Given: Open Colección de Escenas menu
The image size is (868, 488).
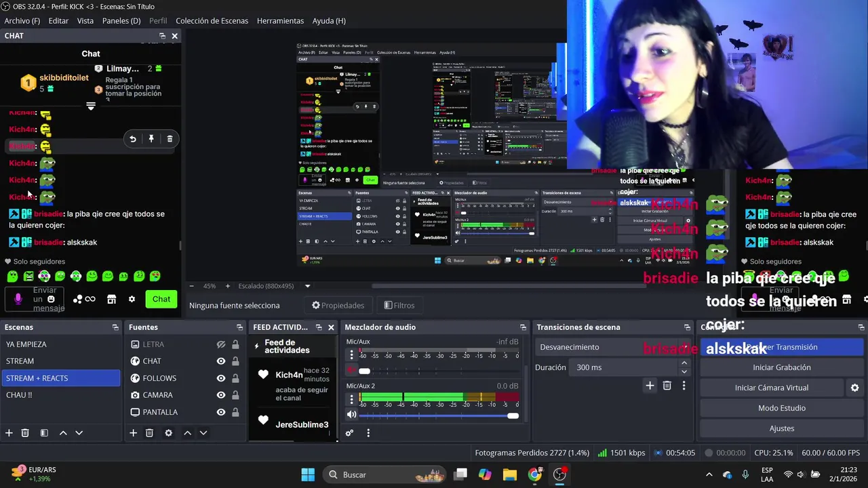Looking at the screenshot, I should 212,21.
